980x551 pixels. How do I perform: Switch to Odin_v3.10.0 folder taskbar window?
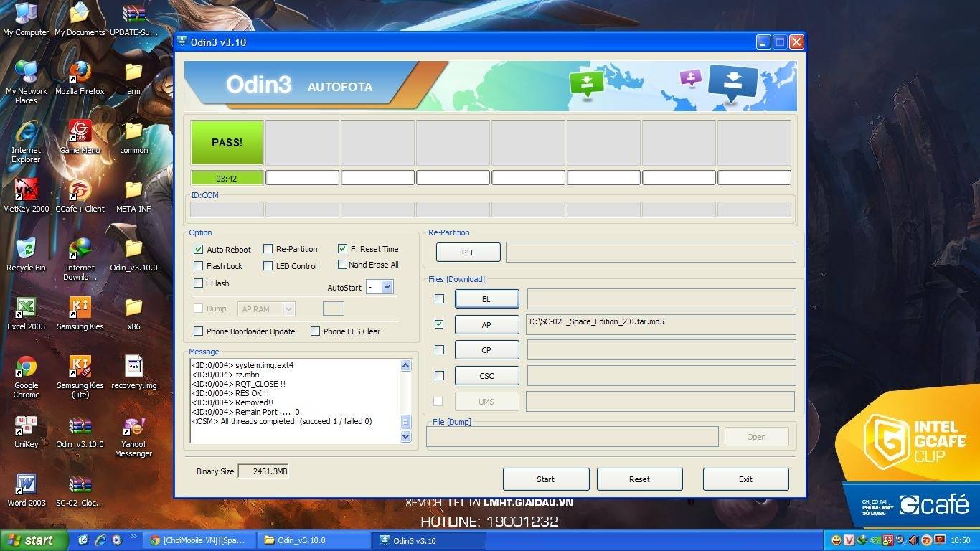point(314,540)
